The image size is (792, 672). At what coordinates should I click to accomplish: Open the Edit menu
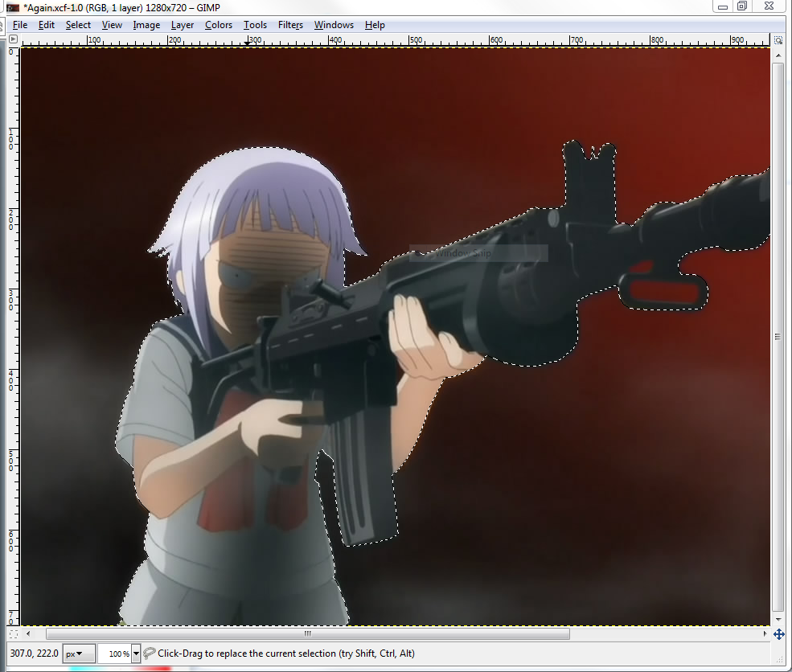coord(47,25)
